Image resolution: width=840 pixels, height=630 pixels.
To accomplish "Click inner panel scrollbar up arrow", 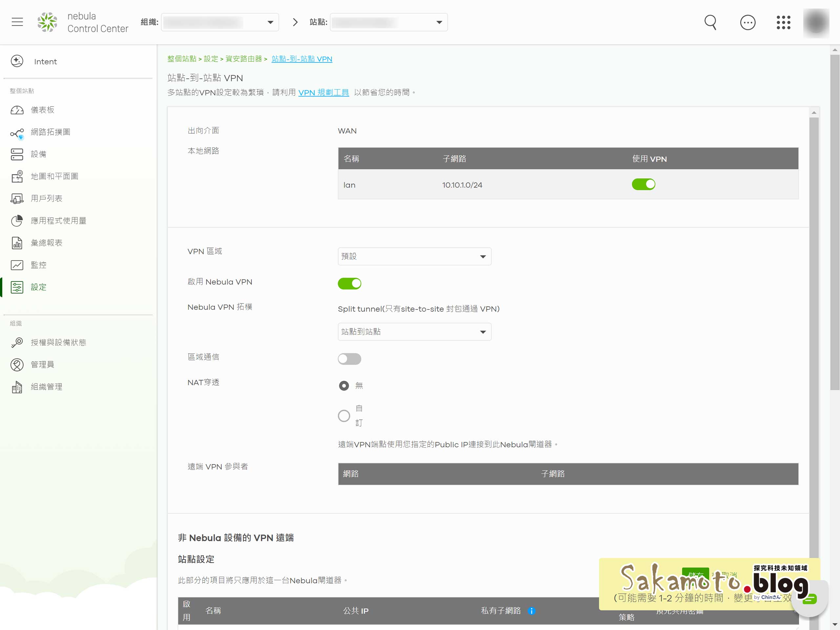I will pos(814,113).
